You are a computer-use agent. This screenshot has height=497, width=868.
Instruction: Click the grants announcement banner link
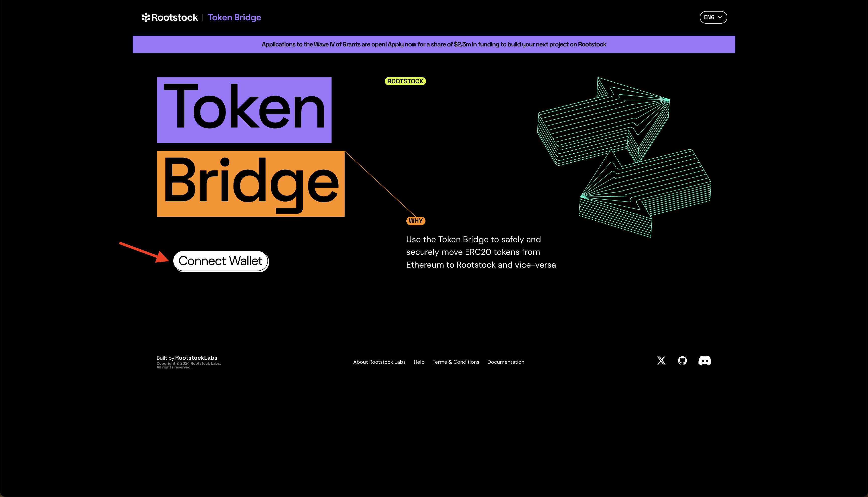(x=434, y=44)
